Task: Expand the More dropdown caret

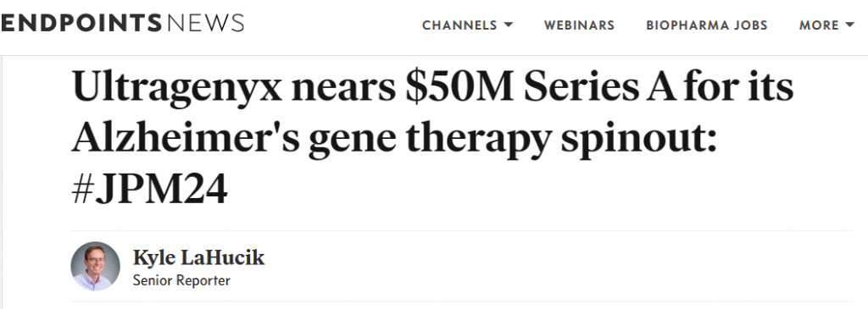Action: click(x=850, y=25)
